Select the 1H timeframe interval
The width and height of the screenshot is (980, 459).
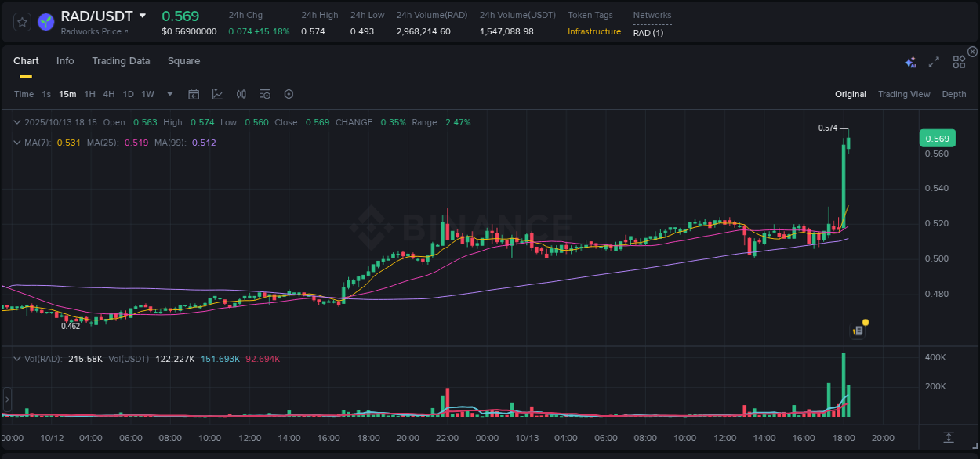pyautogui.click(x=89, y=93)
